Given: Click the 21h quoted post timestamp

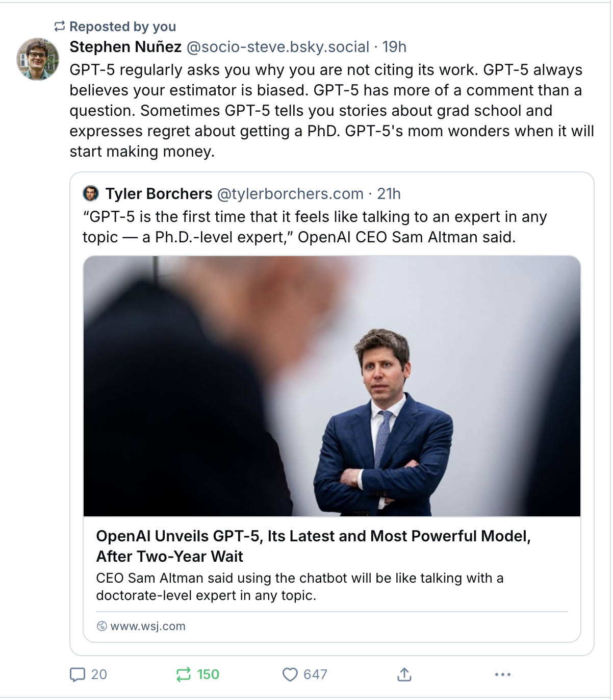Looking at the screenshot, I should pos(389,194).
